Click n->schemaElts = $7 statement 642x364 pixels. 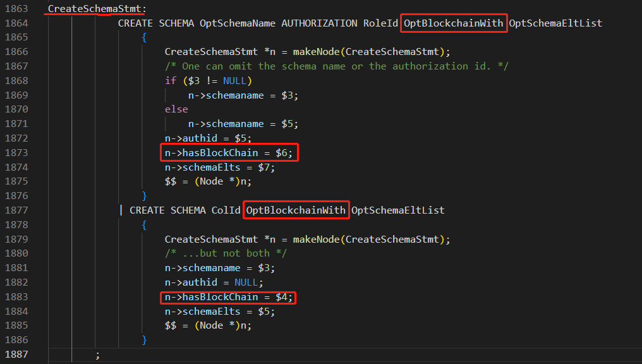[x=220, y=167]
